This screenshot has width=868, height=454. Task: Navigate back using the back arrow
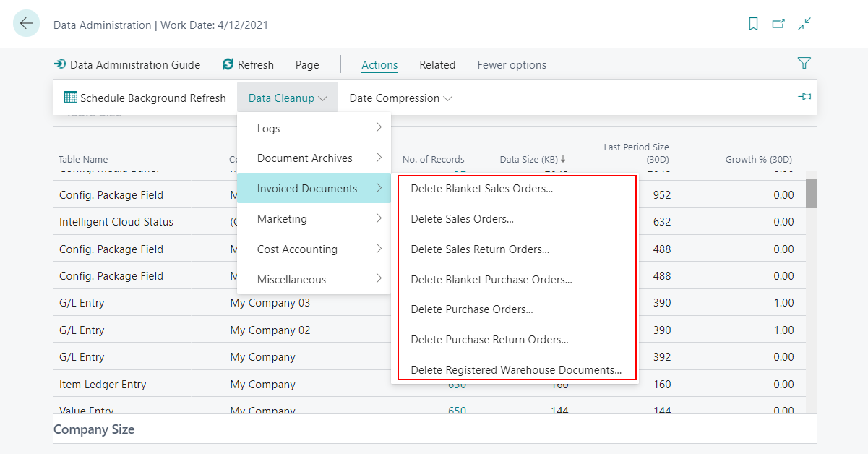pyautogui.click(x=26, y=22)
